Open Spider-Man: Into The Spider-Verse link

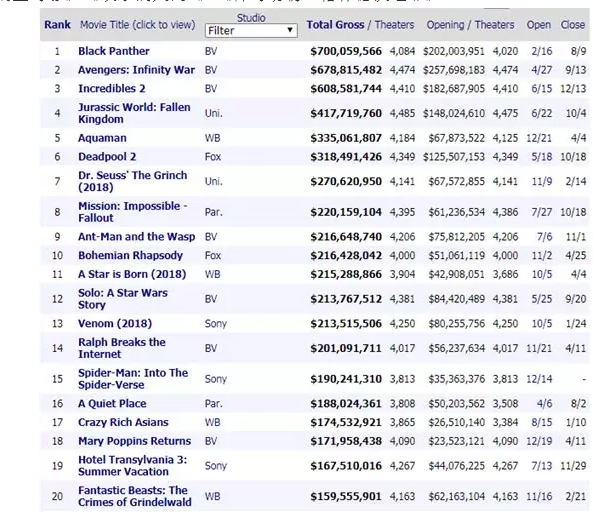click(133, 378)
